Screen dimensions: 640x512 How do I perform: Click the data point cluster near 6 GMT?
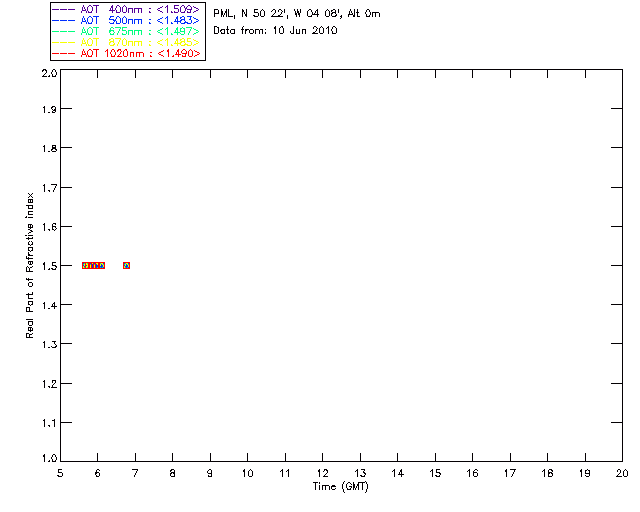pos(93,265)
